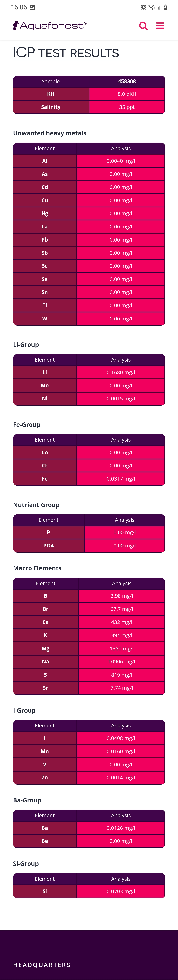The width and height of the screenshot is (178, 980).
Task: Click the Si 0.0703 mg/l value
Action: click(121, 891)
